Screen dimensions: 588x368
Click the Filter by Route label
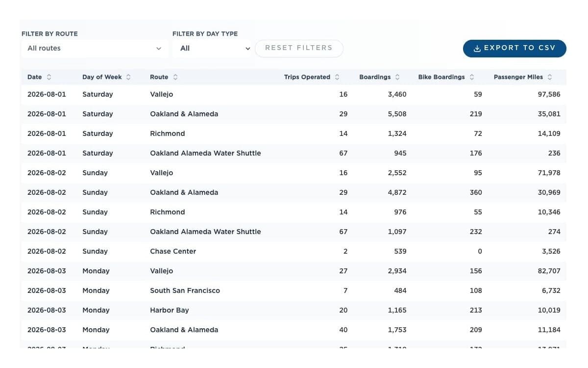tap(49, 34)
